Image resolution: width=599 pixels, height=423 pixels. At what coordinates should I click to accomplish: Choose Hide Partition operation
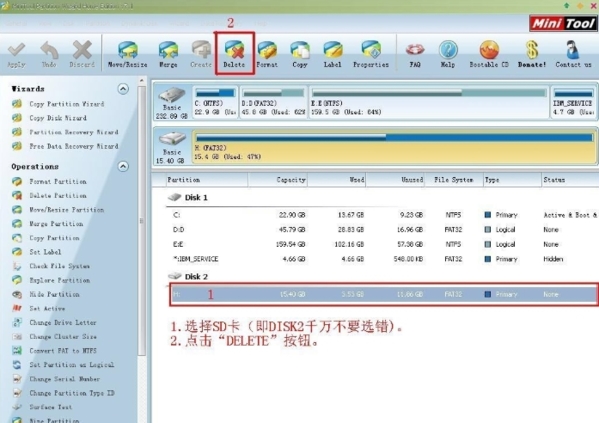(46, 294)
